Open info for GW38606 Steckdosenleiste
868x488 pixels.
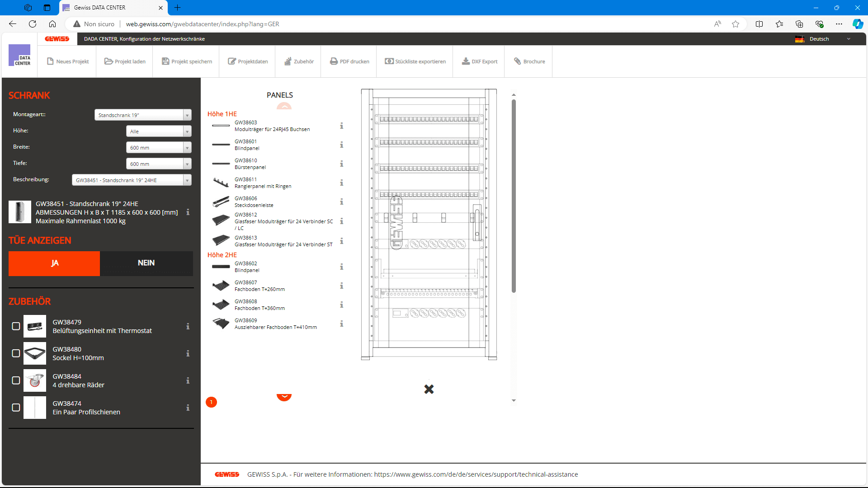click(x=342, y=202)
